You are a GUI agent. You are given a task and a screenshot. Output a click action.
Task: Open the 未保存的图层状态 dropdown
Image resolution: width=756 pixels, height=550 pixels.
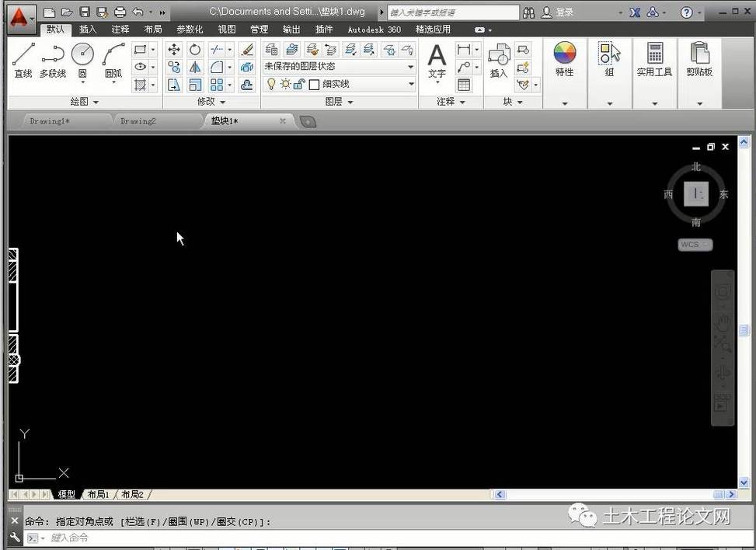click(340, 67)
